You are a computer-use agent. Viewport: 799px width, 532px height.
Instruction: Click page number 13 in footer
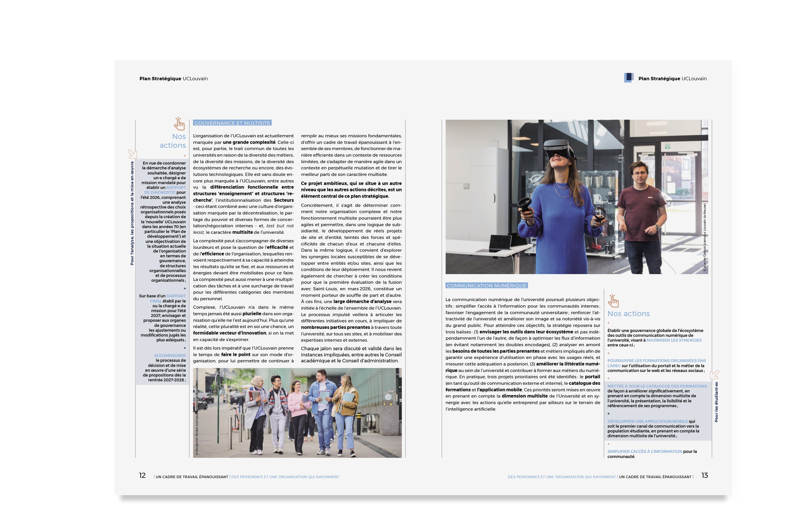point(705,476)
